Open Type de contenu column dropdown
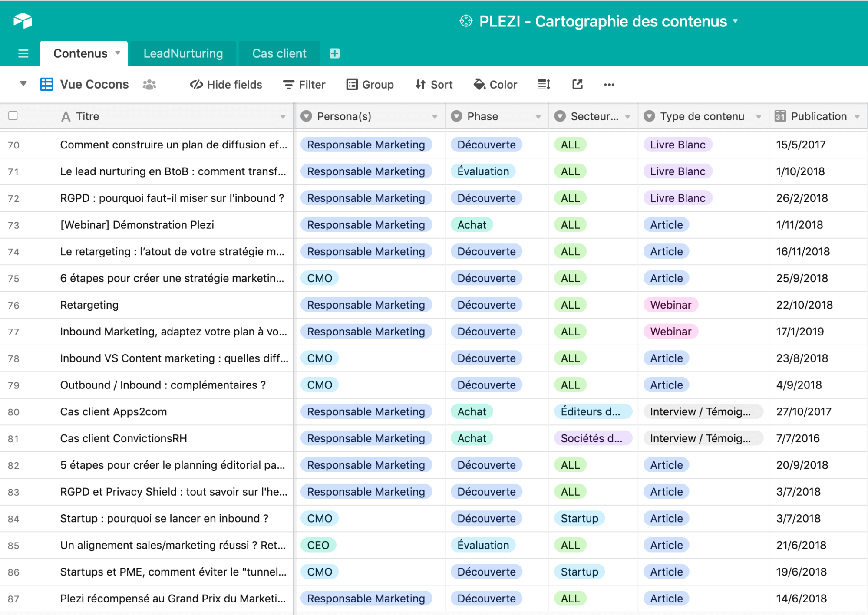This screenshot has width=868, height=615. click(x=759, y=117)
